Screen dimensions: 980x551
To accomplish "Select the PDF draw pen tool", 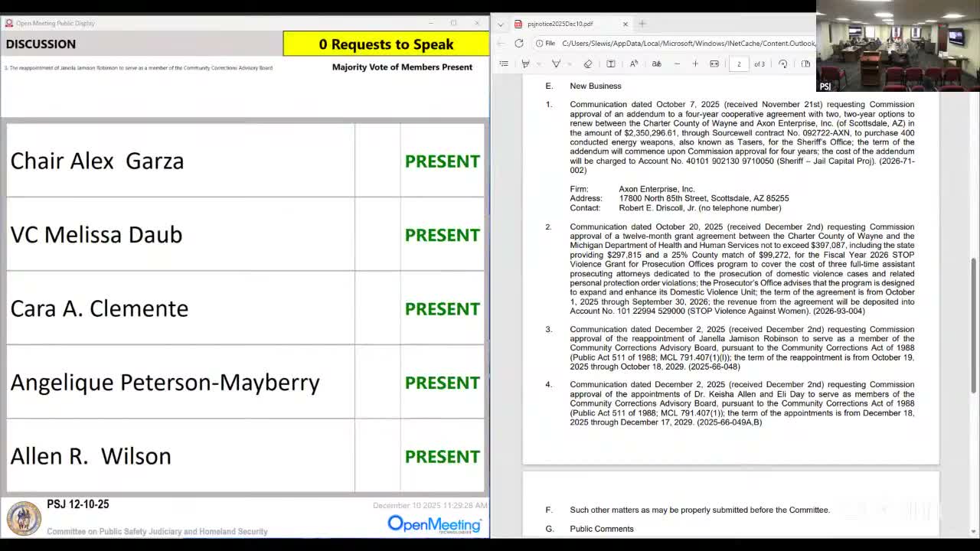I will (x=556, y=64).
